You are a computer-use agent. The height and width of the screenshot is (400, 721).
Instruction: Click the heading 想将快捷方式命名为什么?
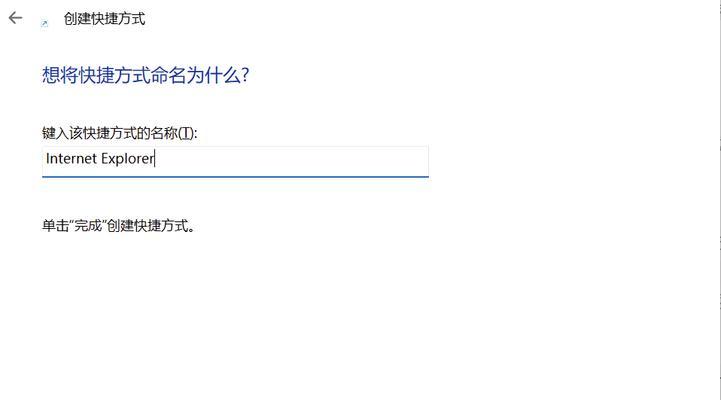[x=145, y=75]
